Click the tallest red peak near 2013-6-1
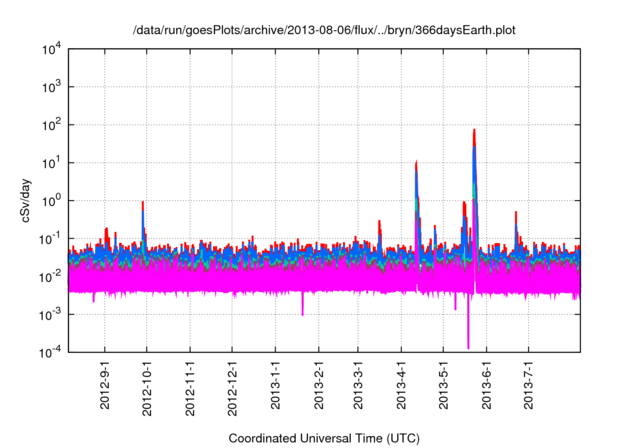 click(x=474, y=131)
